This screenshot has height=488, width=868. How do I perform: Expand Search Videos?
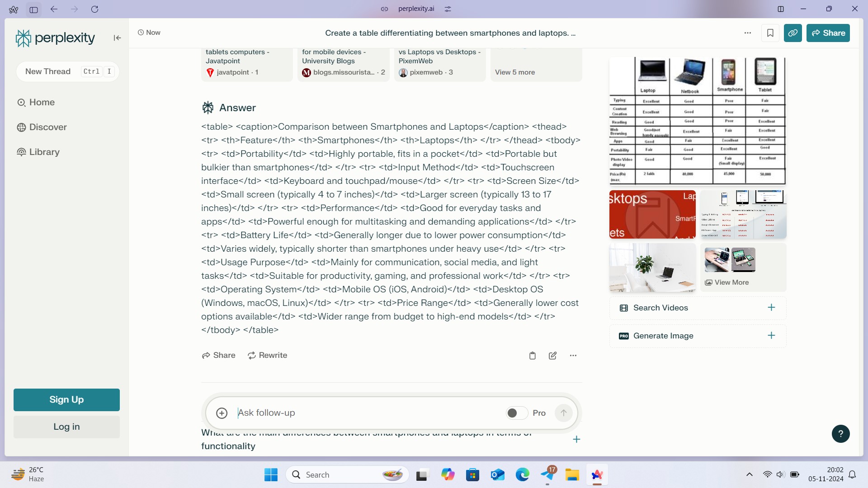(x=698, y=308)
